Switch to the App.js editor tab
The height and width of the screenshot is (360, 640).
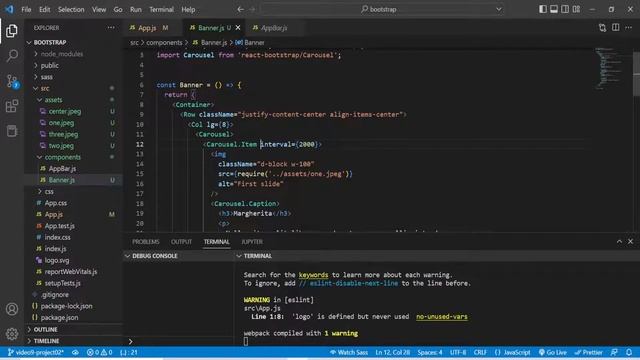click(x=152, y=28)
